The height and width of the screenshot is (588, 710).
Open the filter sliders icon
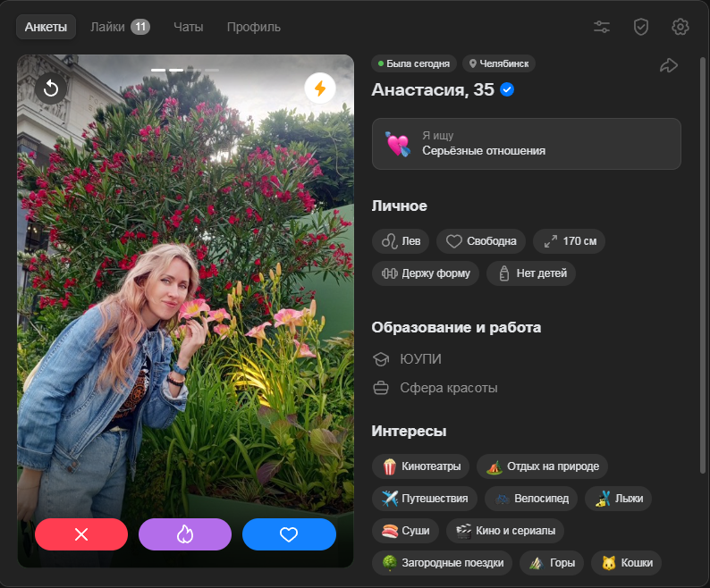point(602,27)
